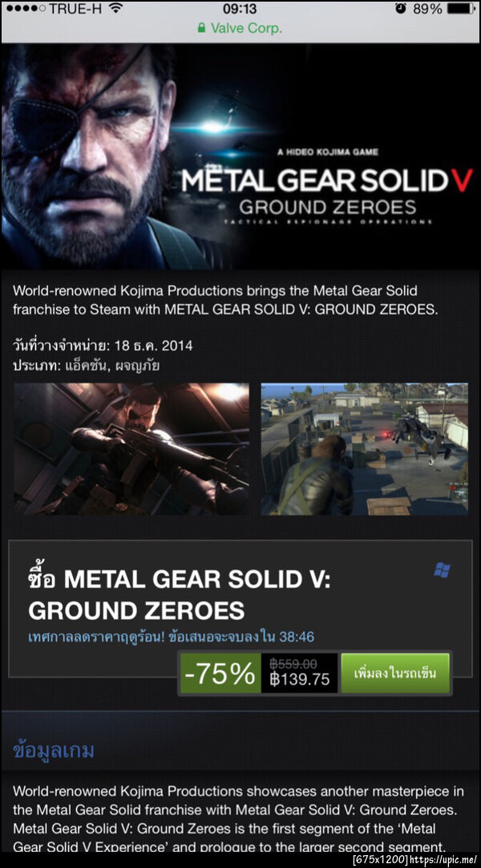Tap the Metal Gear Solid V banner image
Viewport: 481px width, 868px height.
click(240, 156)
